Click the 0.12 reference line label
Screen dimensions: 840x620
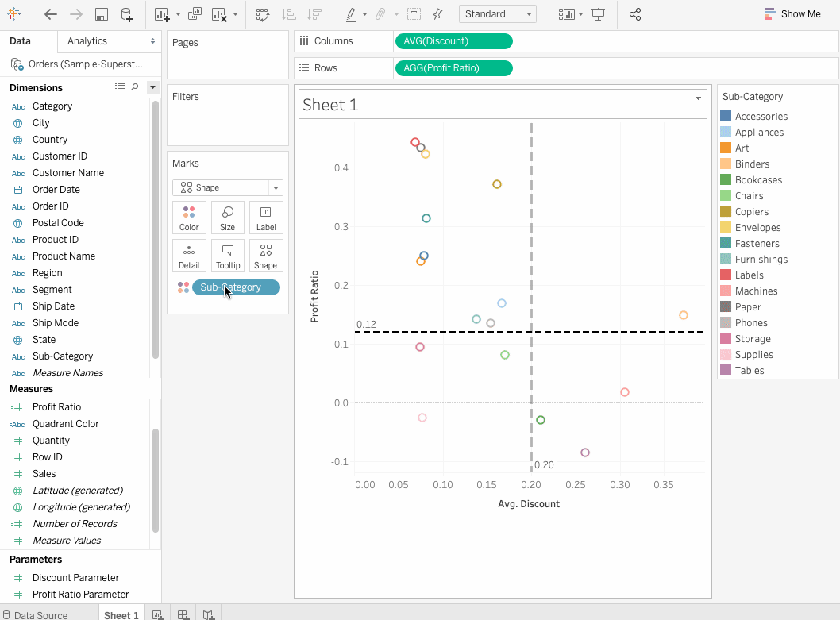pyautogui.click(x=367, y=324)
